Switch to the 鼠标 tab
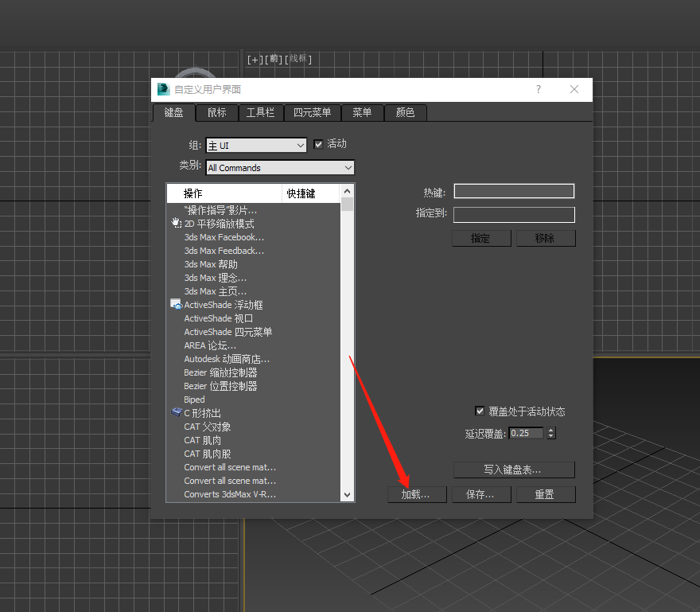Screen dimensions: 700x612 [x=217, y=112]
